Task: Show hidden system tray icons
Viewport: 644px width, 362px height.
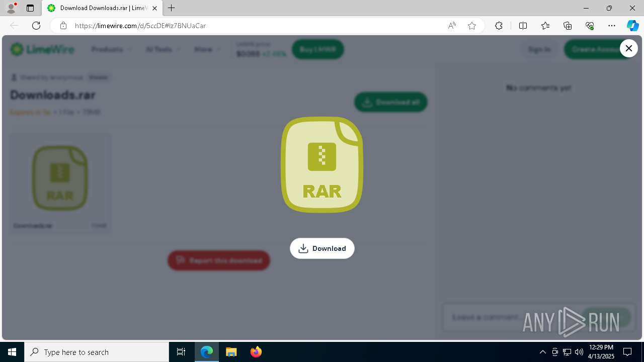Action: 542,352
